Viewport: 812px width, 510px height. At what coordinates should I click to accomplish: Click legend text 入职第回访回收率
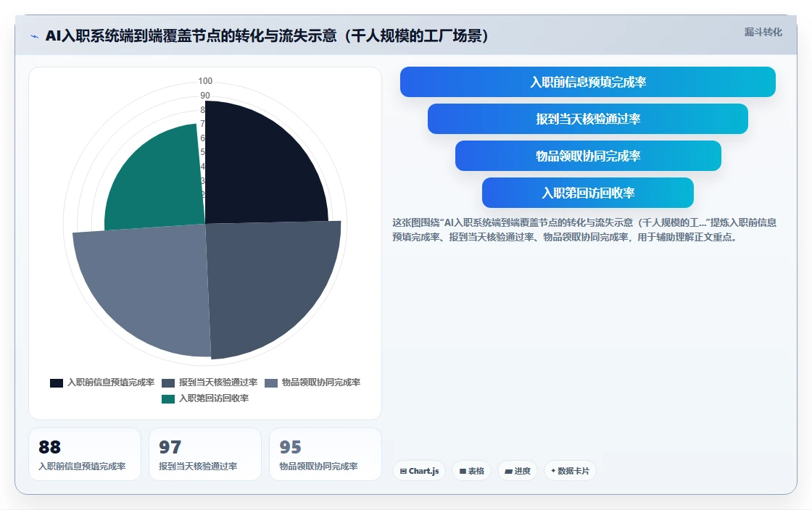pyautogui.click(x=214, y=398)
